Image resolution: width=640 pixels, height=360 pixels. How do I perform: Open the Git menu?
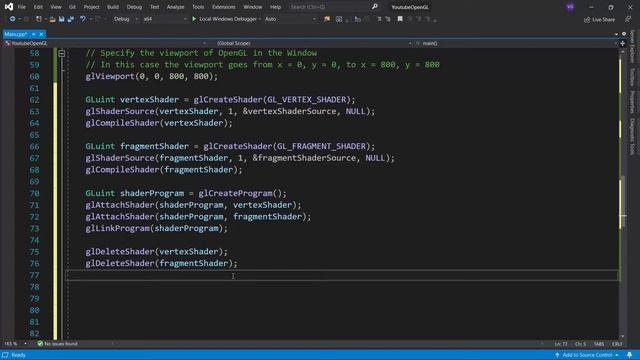point(72,7)
